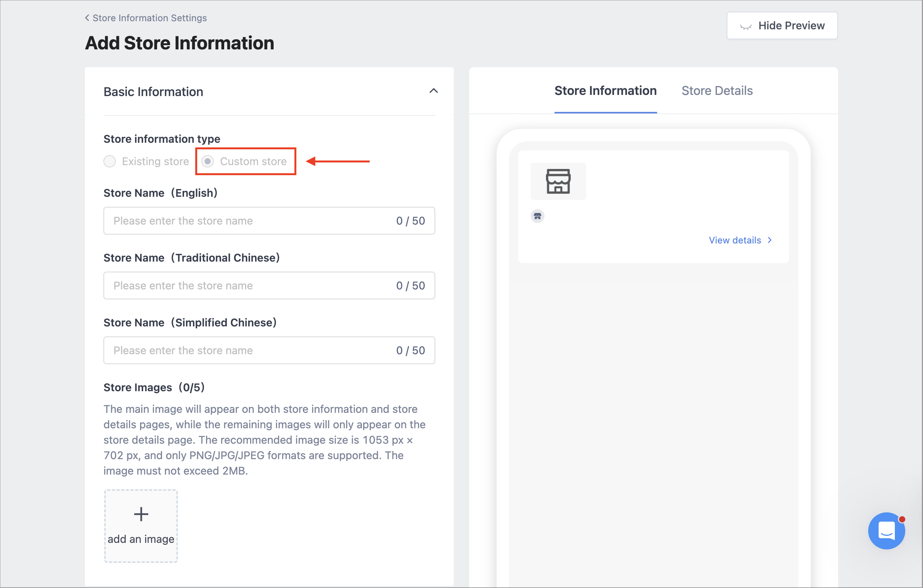This screenshot has height=588, width=923.
Task: Click the Basic Information section title
Action: [153, 92]
